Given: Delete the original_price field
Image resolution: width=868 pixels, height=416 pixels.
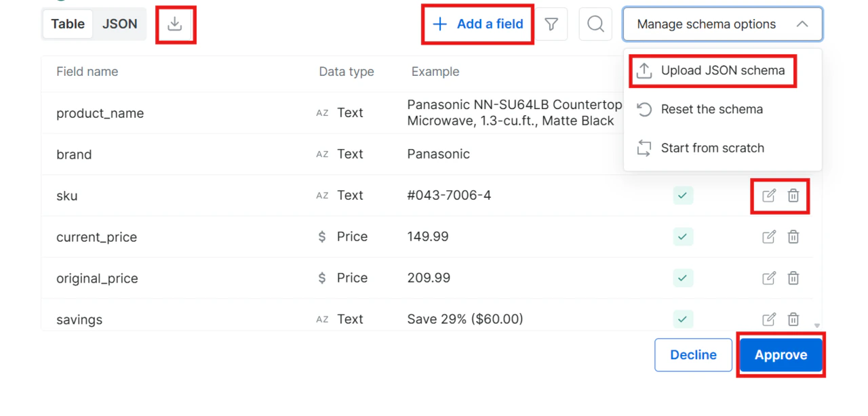Looking at the screenshot, I should pyautogui.click(x=793, y=278).
